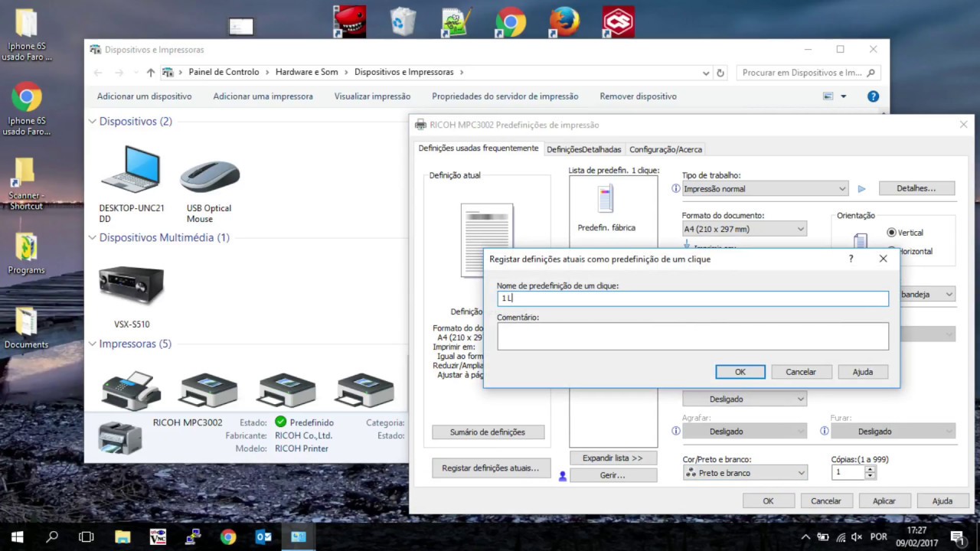Click the info icon beside Furar dropdown
Image resolution: width=980 pixels, height=551 pixels.
coord(825,431)
